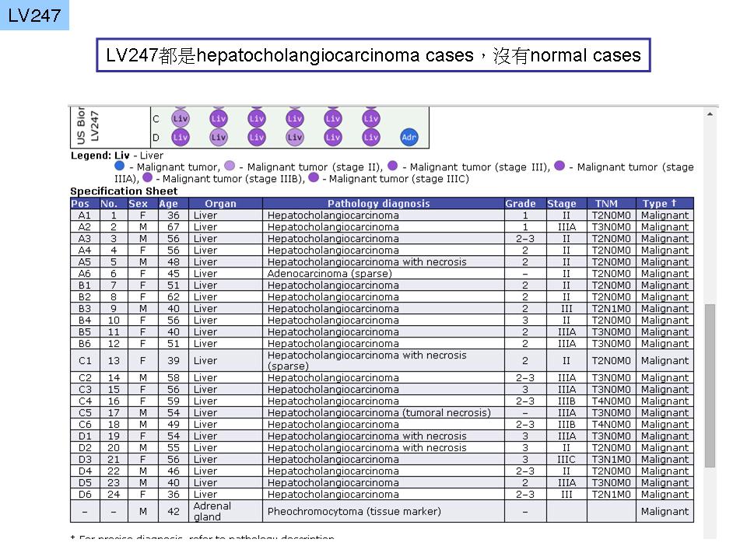Image resolution: width=747 pixels, height=560 pixels.
Task: Click the Stage column header
Action: pos(566,203)
